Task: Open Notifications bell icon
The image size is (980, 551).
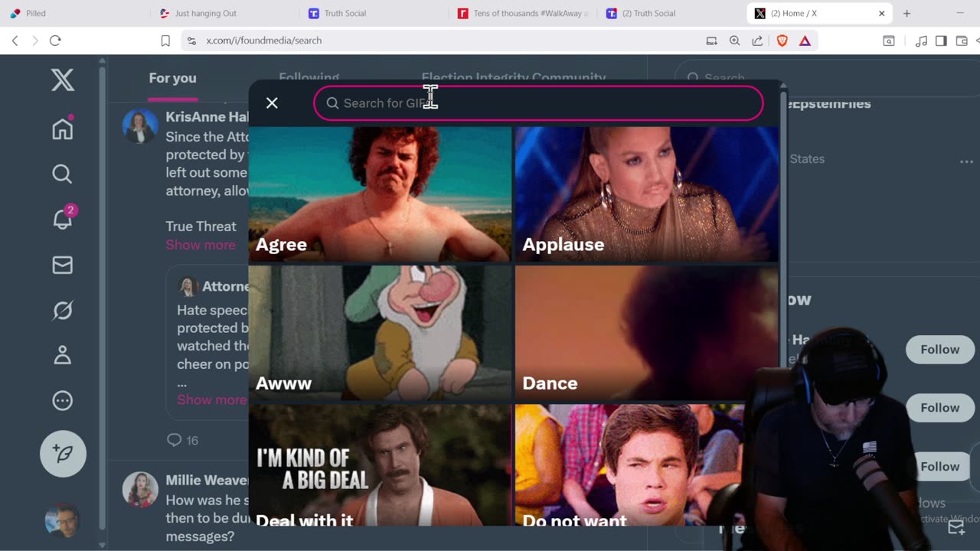Action: (63, 219)
